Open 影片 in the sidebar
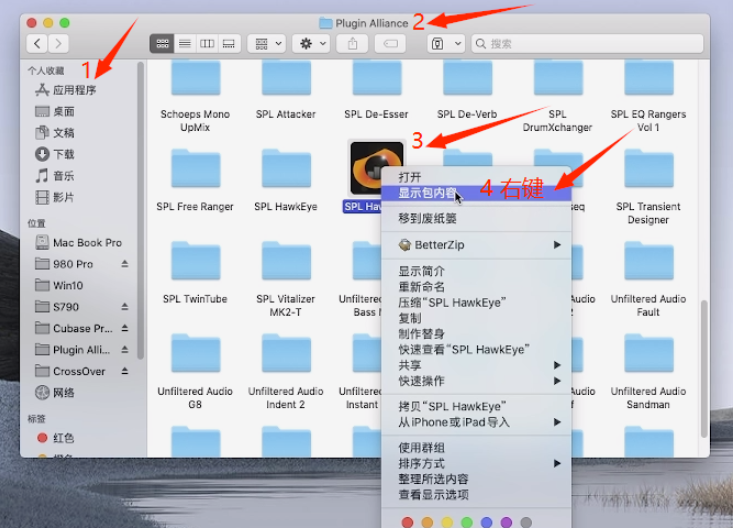733x528 pixels. point(55,197)
